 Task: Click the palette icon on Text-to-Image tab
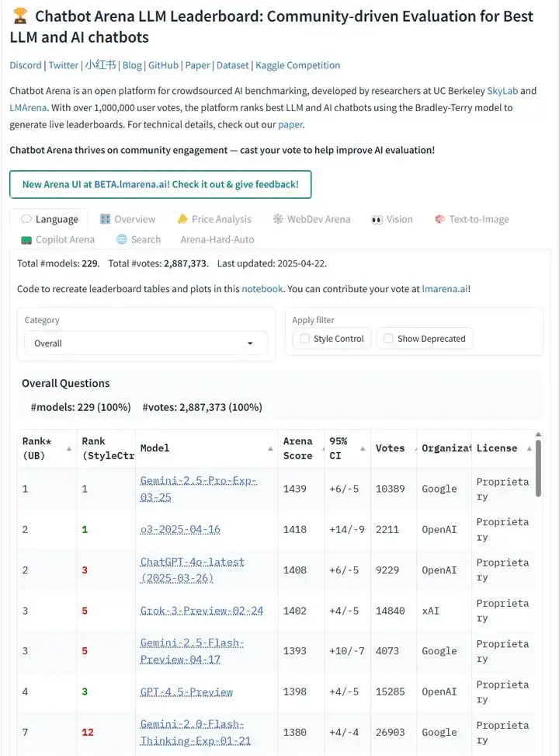tap(439, 219)
